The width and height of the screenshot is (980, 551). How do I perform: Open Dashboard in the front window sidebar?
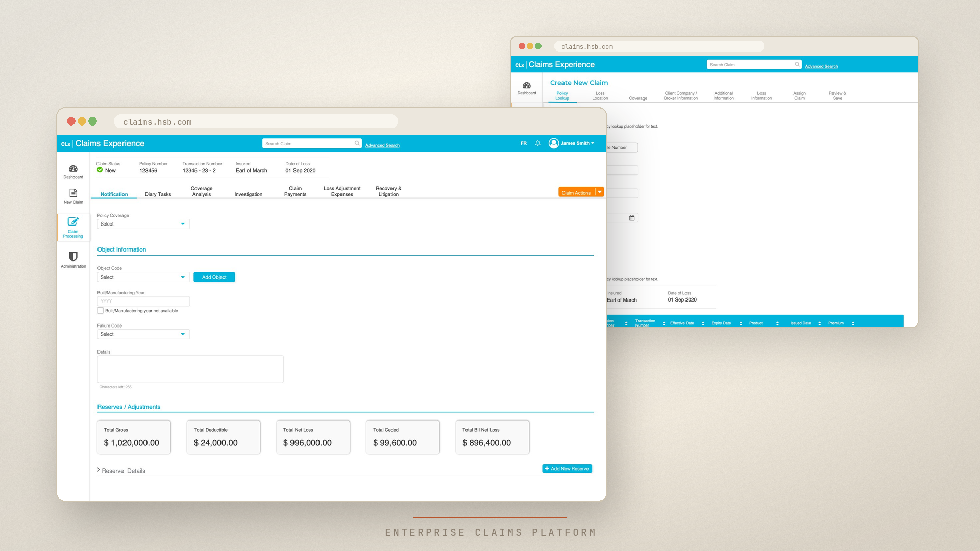(x=73, y=171)
